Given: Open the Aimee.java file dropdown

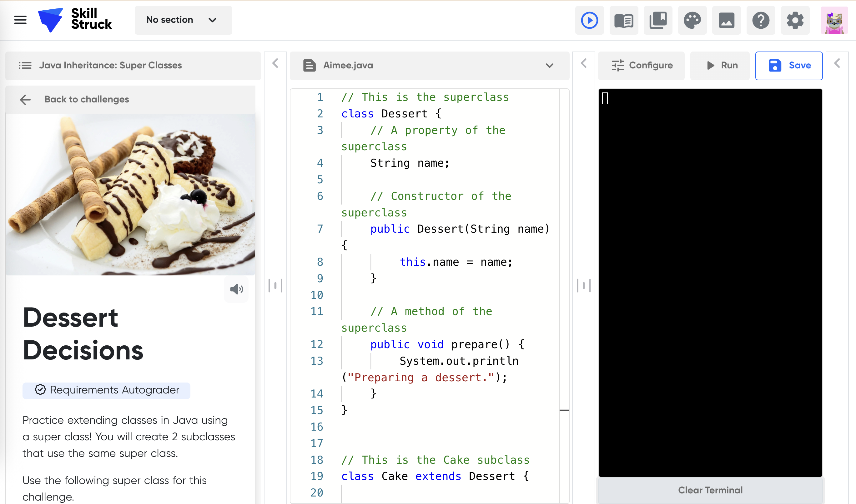Looking at the screenshot, I should 549,66.
